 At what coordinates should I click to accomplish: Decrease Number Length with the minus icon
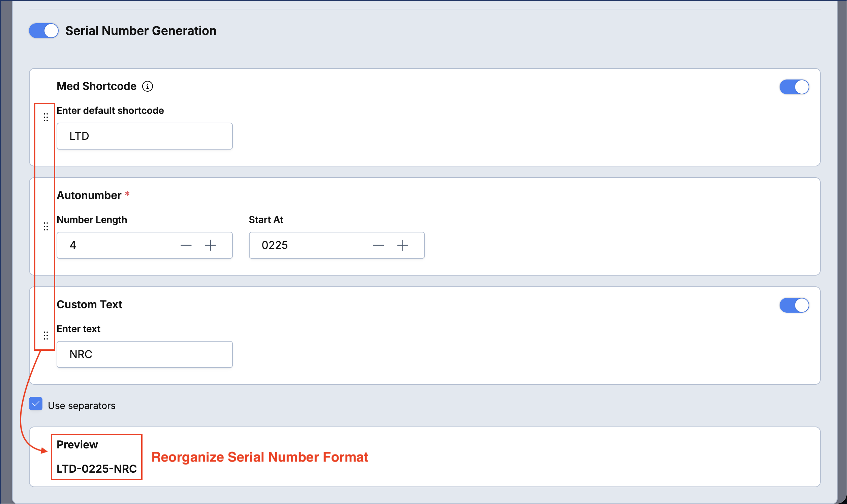tap(186, 245)
